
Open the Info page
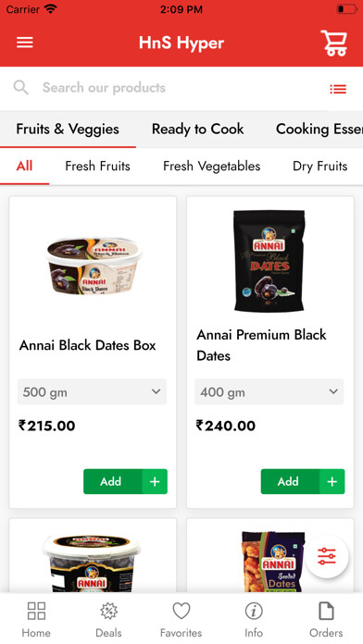(x=254, y=619)
